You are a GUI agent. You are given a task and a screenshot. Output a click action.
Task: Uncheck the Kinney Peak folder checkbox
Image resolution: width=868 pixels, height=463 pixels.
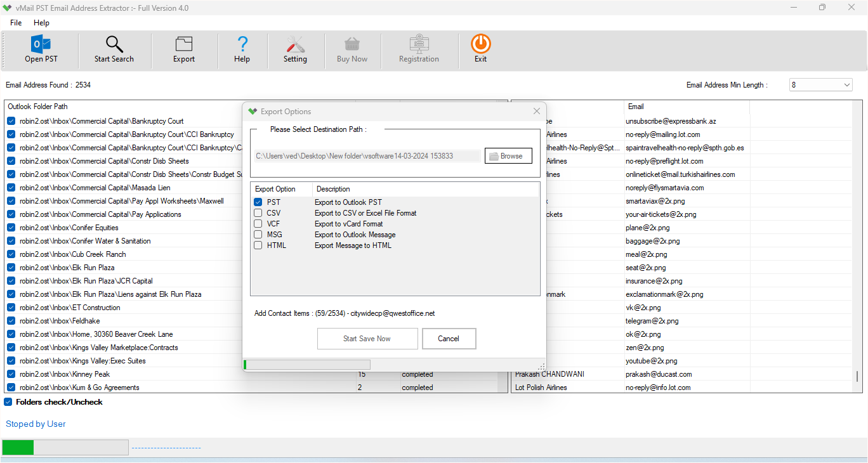11,374
